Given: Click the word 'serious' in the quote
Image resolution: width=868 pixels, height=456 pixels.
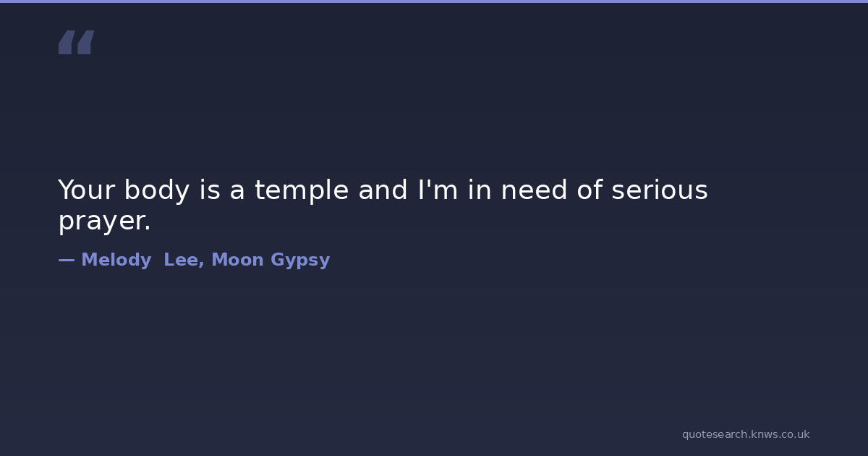Looking at the screenshot, I should click(x=659, y=190).
